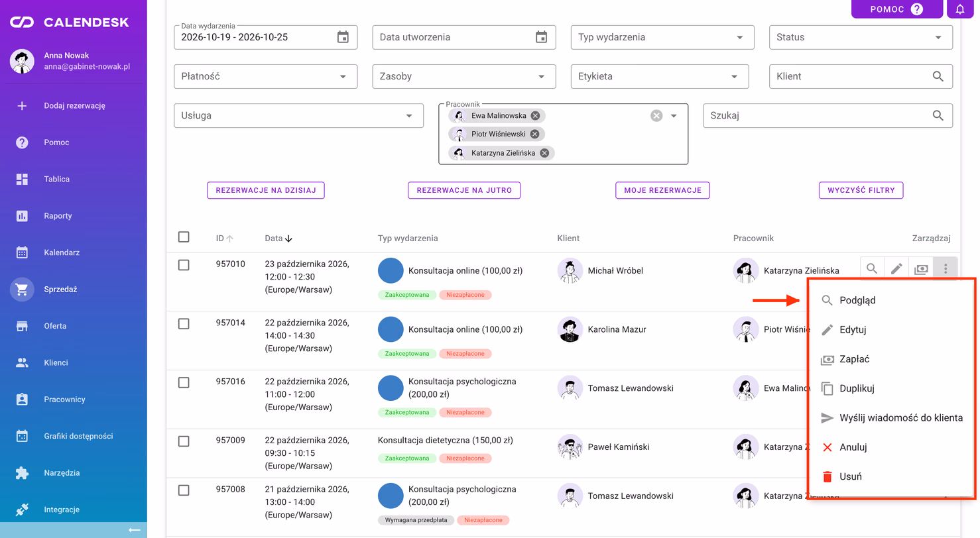Expand the Typ wydarzenia dropdown

click(662, 37)
